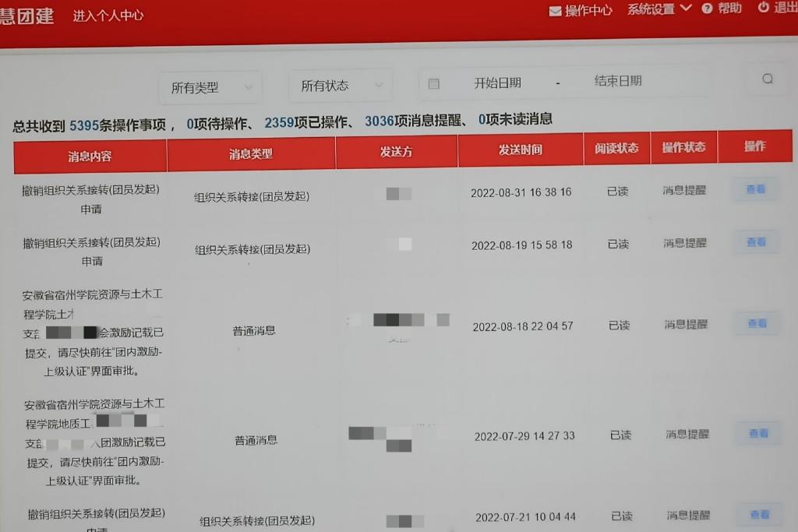Go to 进入个人中心
This screenshot has width=798, height=532.
(108, 16)
